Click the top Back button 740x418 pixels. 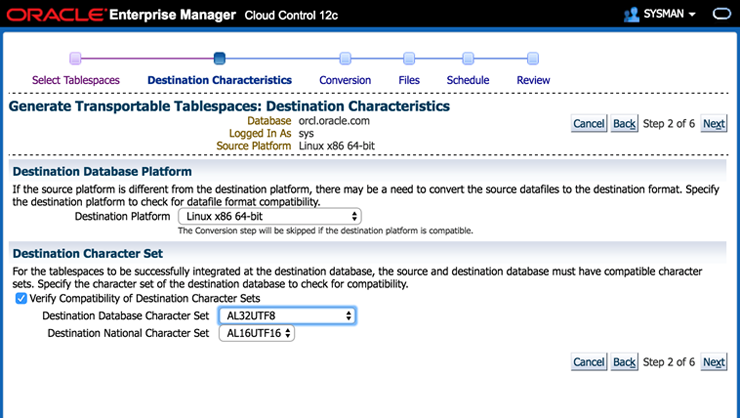click(624, 124)
